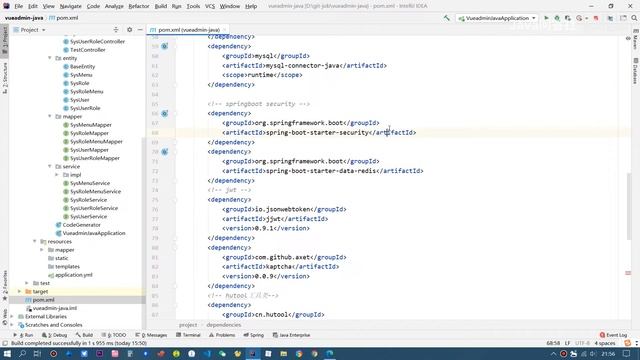The height and width of the screenshot is (360, 640).
Task: Click IntelliJ IDEA taskbar icon
Action: (x=253, y=353)
